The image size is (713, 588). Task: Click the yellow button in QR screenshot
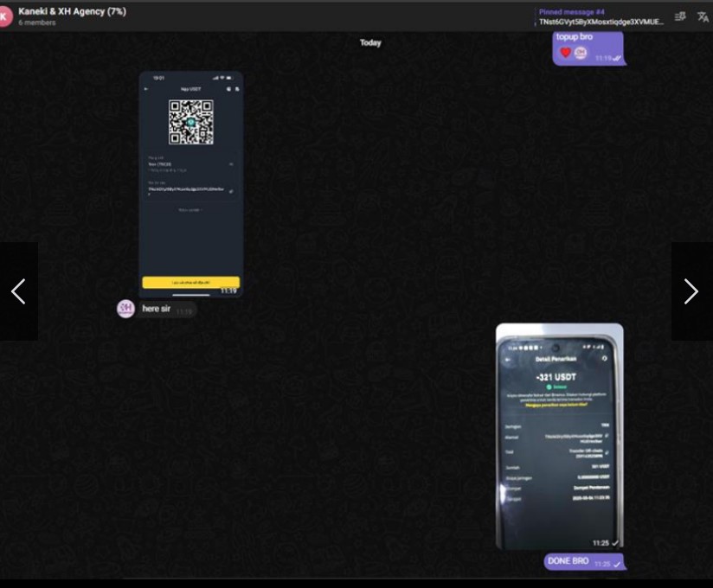190,282
